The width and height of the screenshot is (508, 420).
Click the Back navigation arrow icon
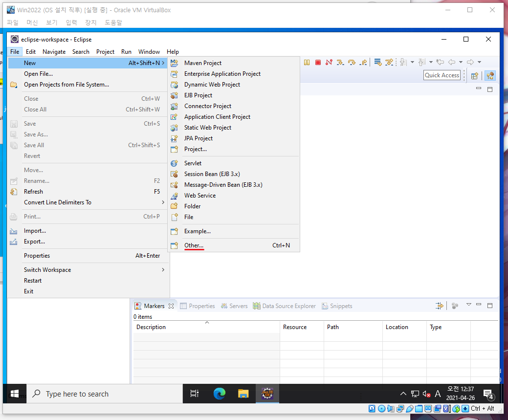tap(452, 62)
